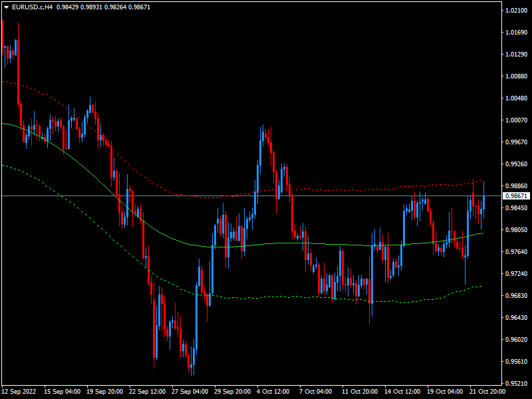Select the 27 Sep 04:00 time axis label
This screenshot has width=532, height=399.
(190, 392)
